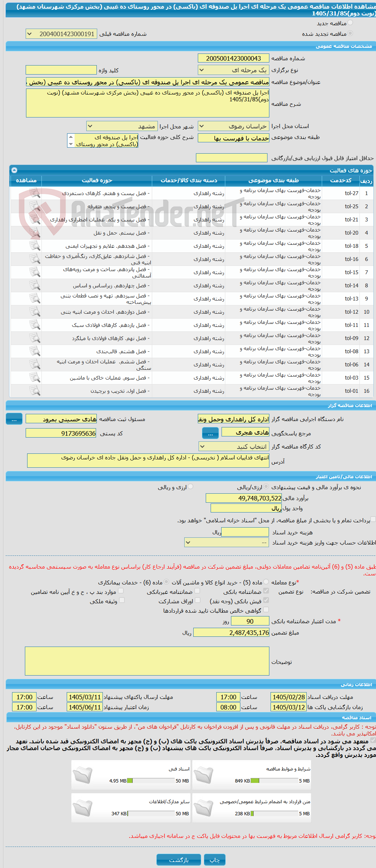
Task: Toggle the ضمانتنامه بانکی checkbox
Action: tap(266, 591)
